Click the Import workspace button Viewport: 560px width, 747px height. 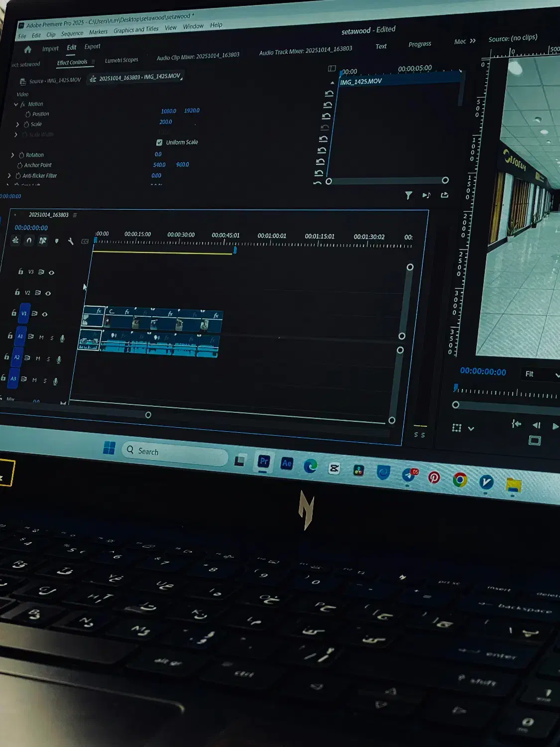pos(50,49)
